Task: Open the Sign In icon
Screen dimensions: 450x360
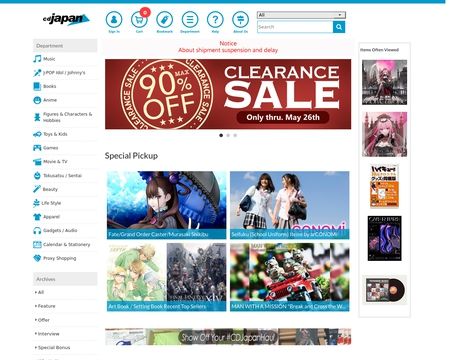Action: pos(114,20)
